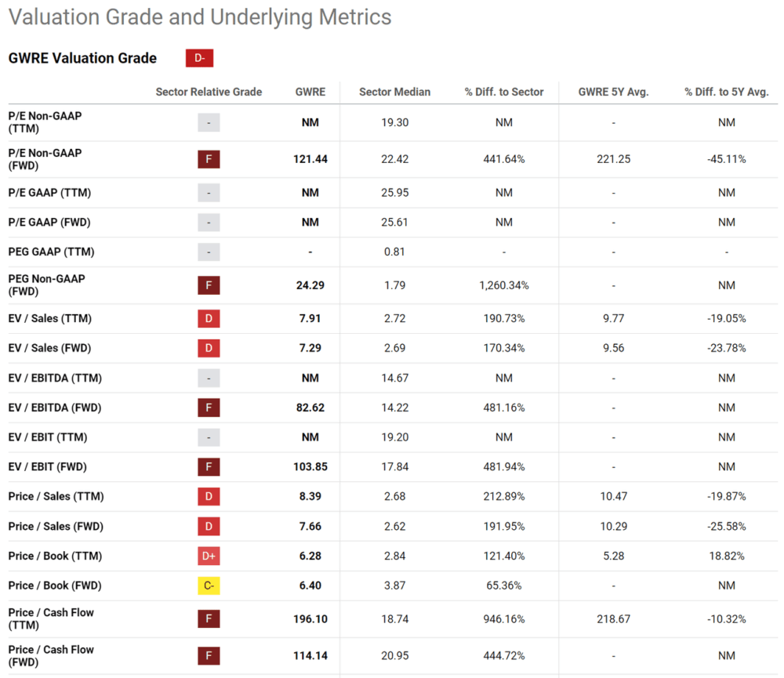The height and width of the screenshot is (678, 784).
Task: Click the F grade badge for EV / EBITDA (FWD)
Action: [209, 408]
